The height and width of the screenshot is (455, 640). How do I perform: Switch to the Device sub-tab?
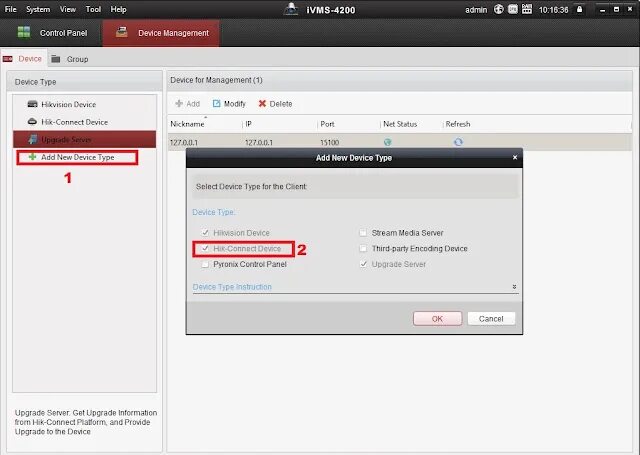click(x=23, y=59)
